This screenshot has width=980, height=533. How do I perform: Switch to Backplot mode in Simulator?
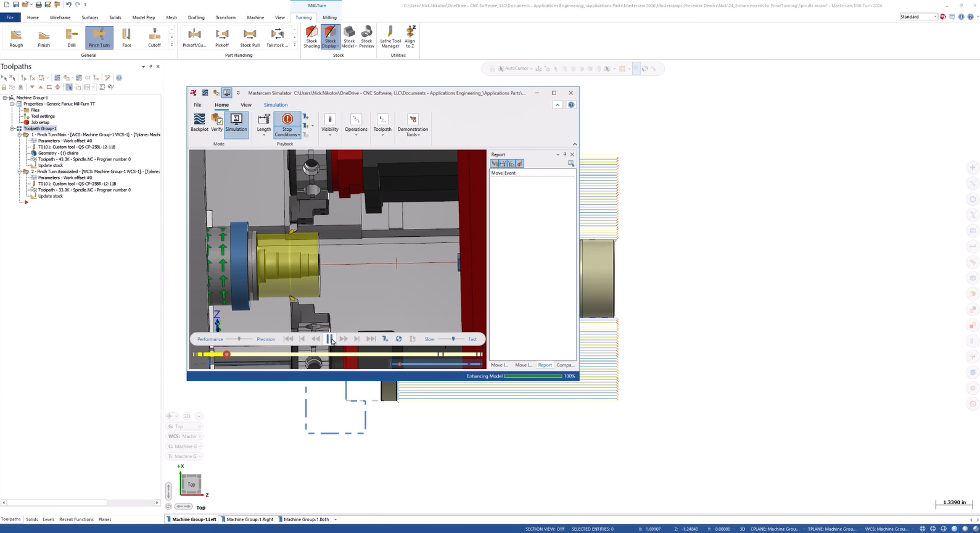[x=199, y=123]
